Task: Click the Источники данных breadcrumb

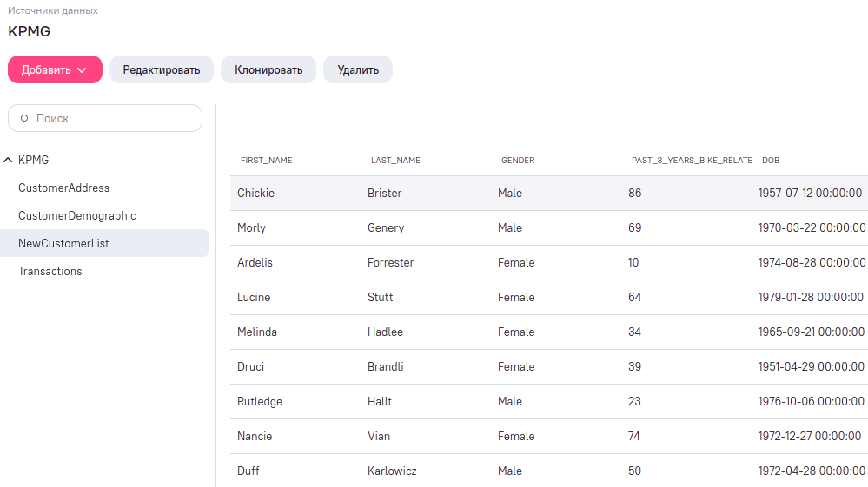Action: (x=53, y=10)
